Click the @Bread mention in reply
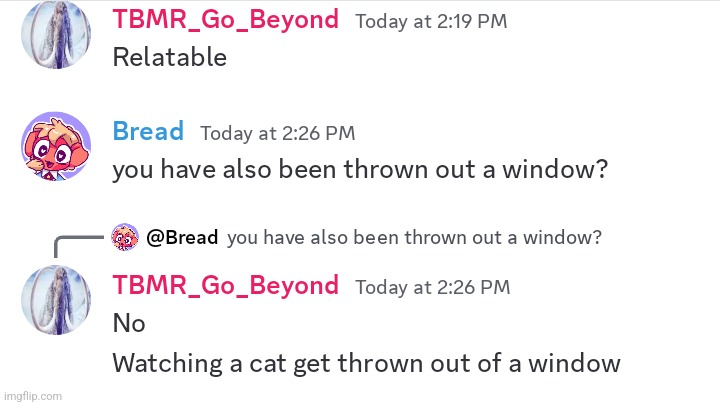Image resolution: width=720 pixels, height=405 pixels. point(182,237)
